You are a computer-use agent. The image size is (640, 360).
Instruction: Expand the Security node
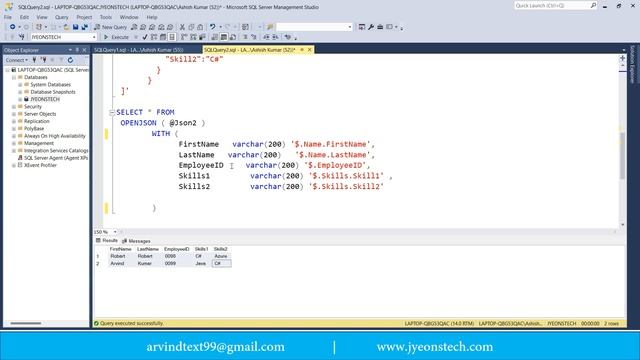[x=14, y=107]
